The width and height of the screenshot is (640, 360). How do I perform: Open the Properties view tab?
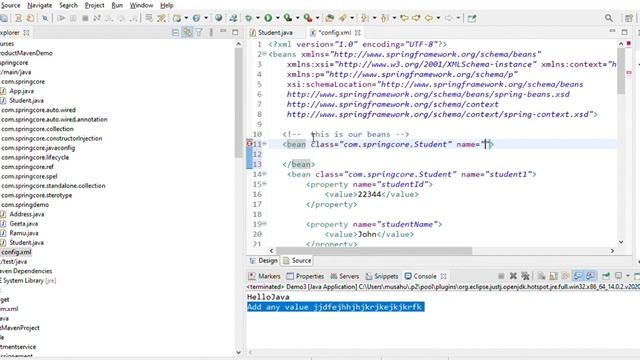pyautogui.click(x=305, y=276)
